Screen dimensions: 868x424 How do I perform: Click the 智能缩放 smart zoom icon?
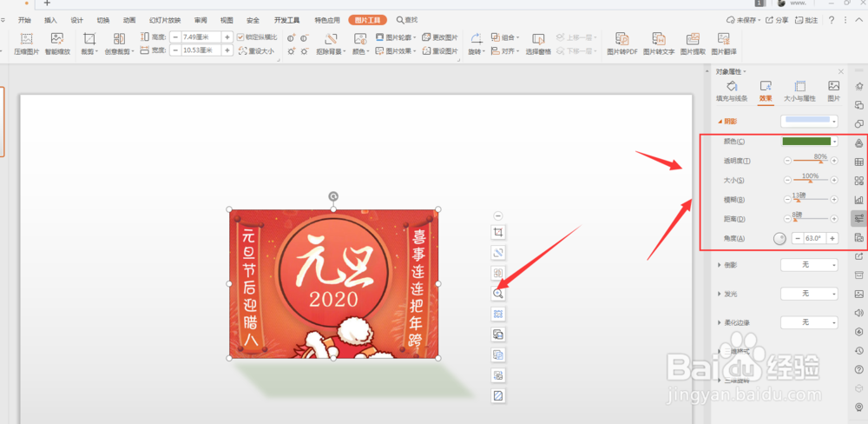(x=57, y=39)
